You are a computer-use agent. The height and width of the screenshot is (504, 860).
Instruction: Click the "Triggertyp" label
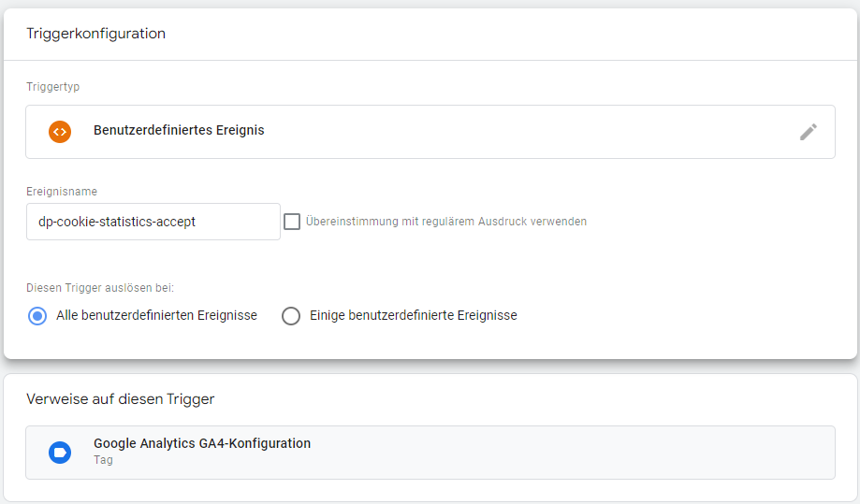[x=52, y=87]
